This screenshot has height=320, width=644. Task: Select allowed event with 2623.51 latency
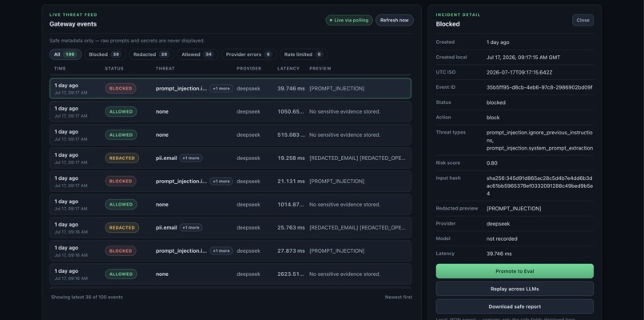pyautogui.click(x=230, y=274)
